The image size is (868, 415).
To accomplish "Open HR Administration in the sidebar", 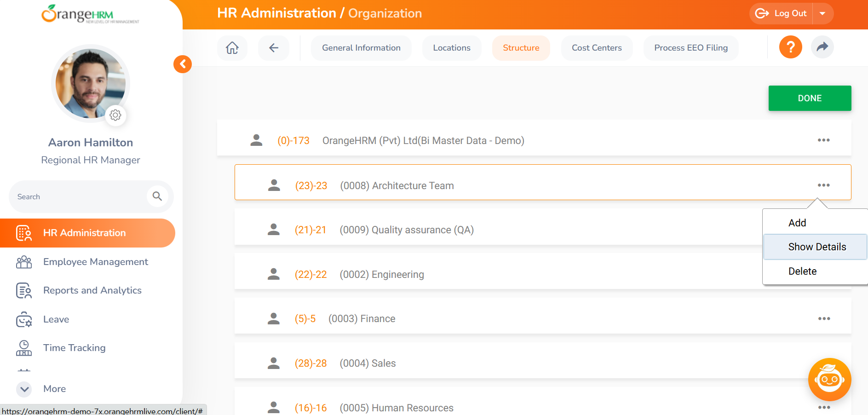I will coord(87,233).
